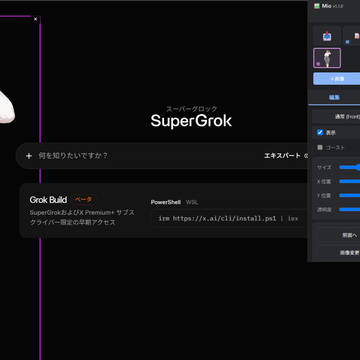Select the character image thumbnail in Mio

coord(327,58)
